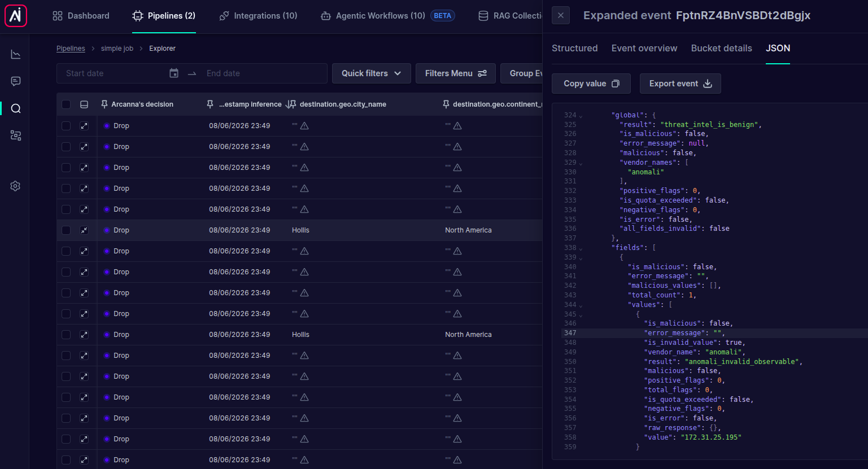Select the Explorer magnifier sidebar icon
Screen dimensions: 868x469
16,108
